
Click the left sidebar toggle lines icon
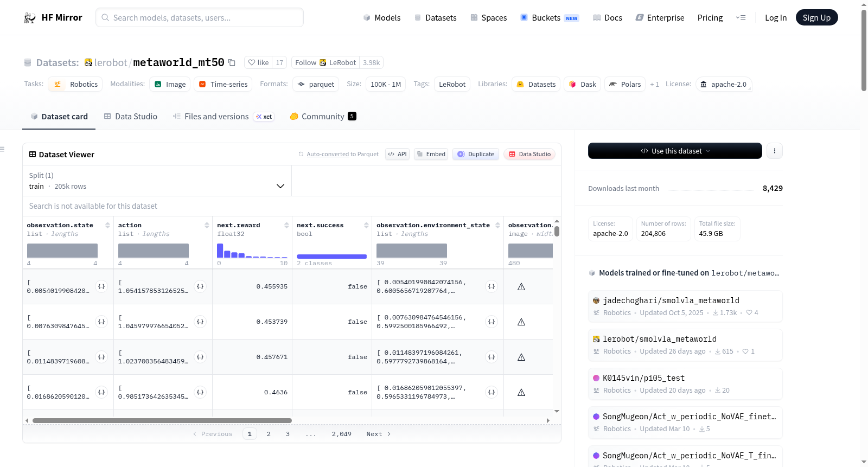pos(2,149)
